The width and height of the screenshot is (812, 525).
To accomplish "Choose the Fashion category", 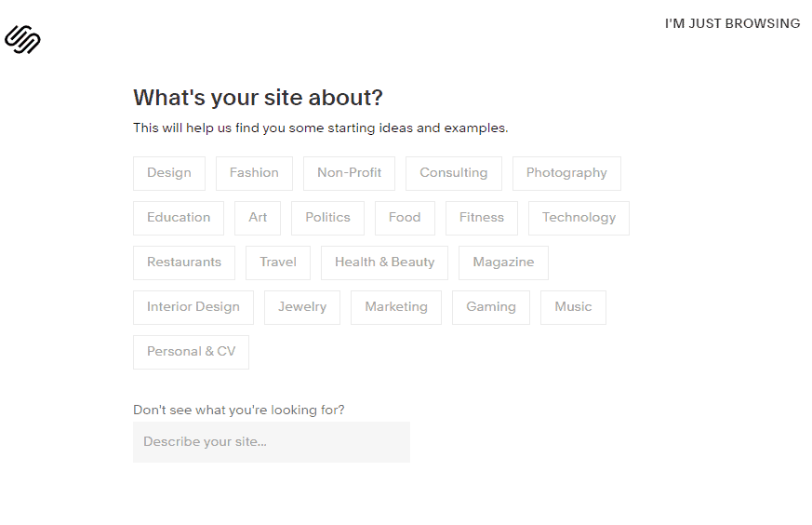I will tap(254, 173).
